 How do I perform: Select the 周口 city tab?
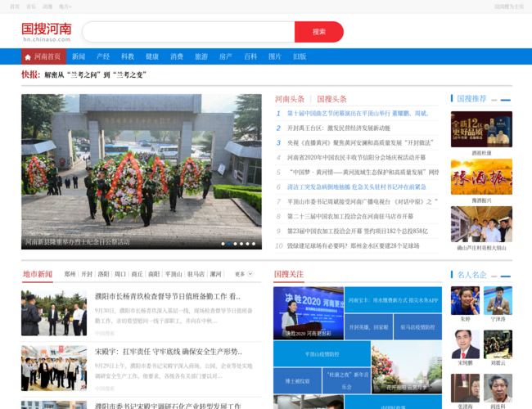pos(120,274)
